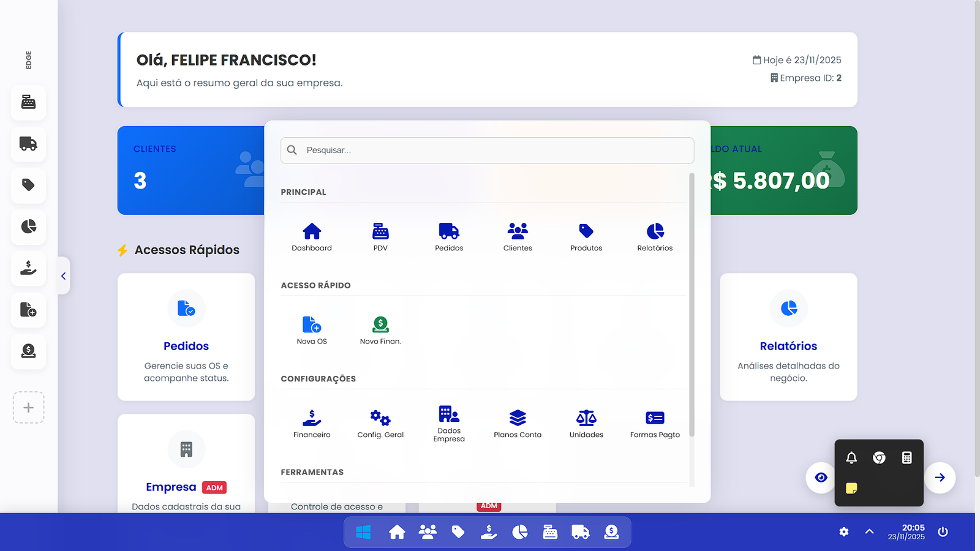
Task: Open Planos Conta configuration
Action: pyautogui.click(x=518, y=421)
